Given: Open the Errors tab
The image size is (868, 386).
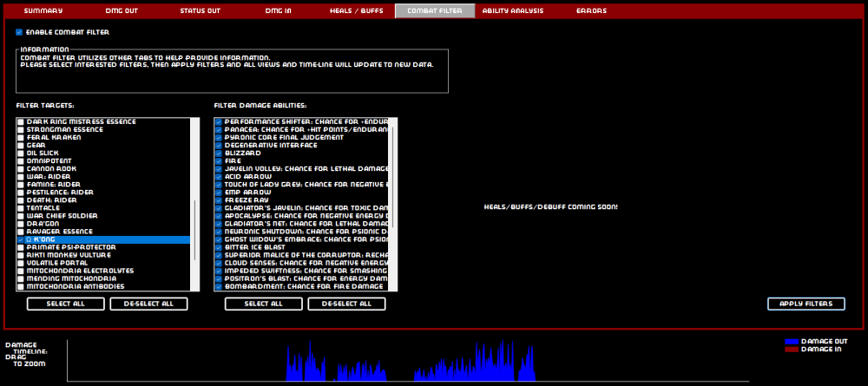Looking at the screenshot, I should pos(591,11).
